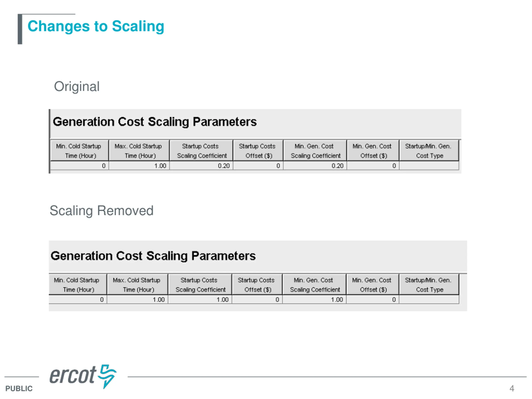Select the 0.20 Startup Costs Scaling value

[x=201, y=166]
